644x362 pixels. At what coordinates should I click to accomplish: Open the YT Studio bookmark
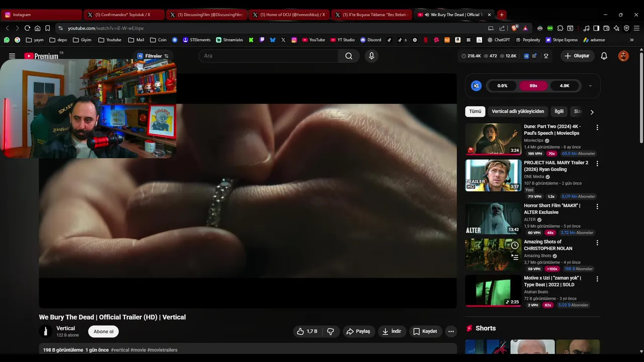(342, 40)
